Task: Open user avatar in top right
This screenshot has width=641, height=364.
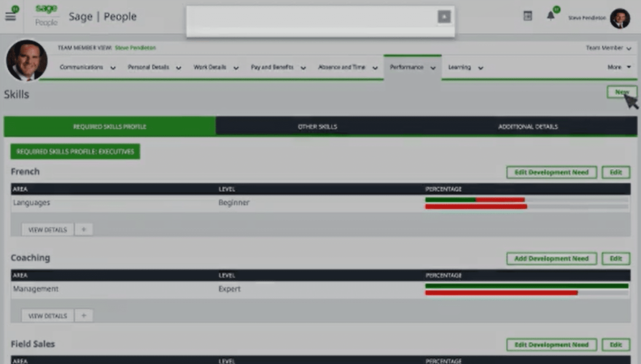Action: (620, 18)
